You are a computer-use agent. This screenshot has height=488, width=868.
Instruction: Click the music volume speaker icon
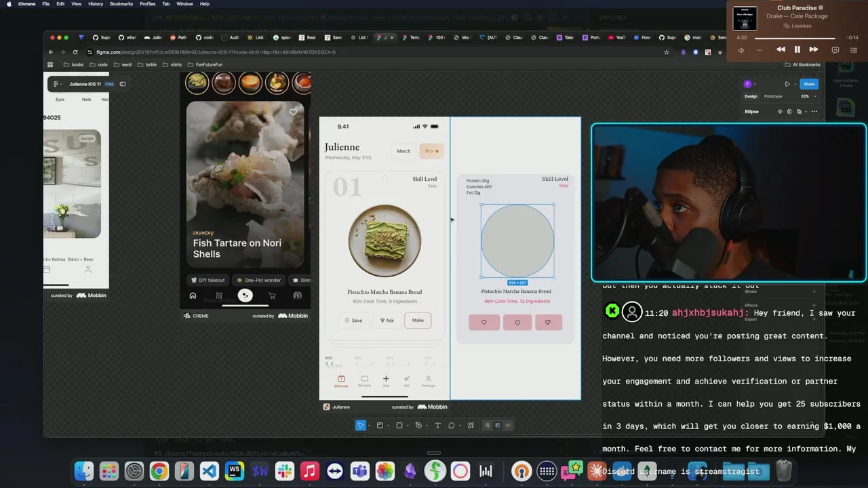(741, 49)
